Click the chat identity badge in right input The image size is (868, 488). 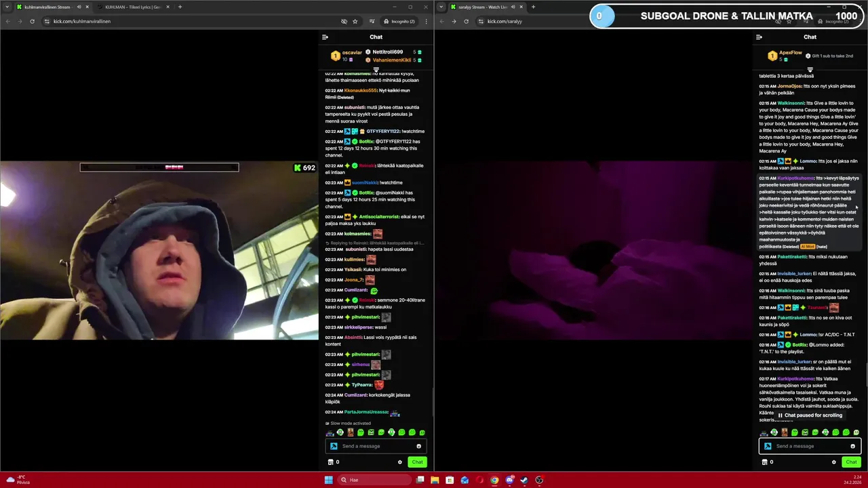coord(768,446)
